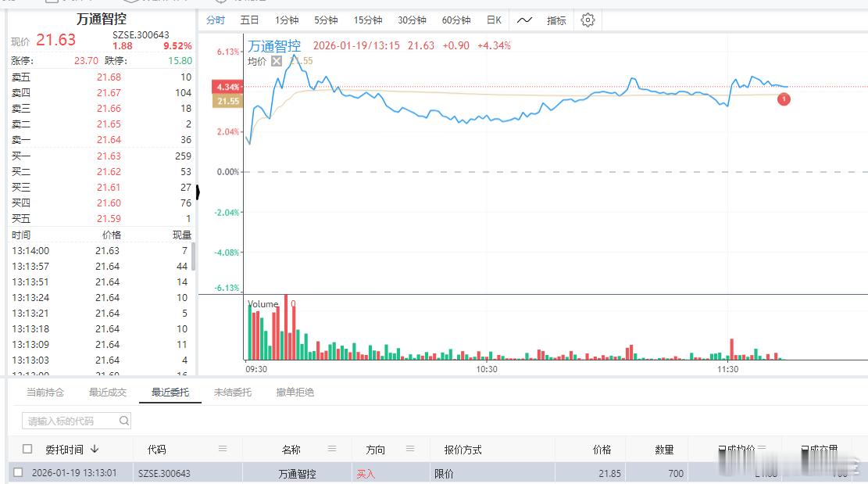This screenshot has height=484, width=868.
Task: Collapse the order book panel arrow
Action: pyautogui.click(x=198, y=192)
